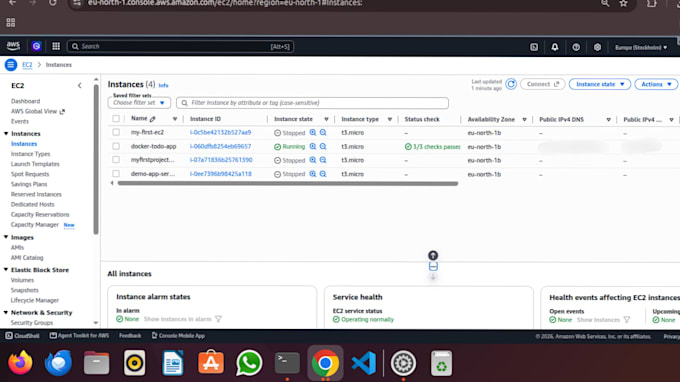Open Launch Templates in sidebar
The image size is (680, 382).
pos(35,164)
